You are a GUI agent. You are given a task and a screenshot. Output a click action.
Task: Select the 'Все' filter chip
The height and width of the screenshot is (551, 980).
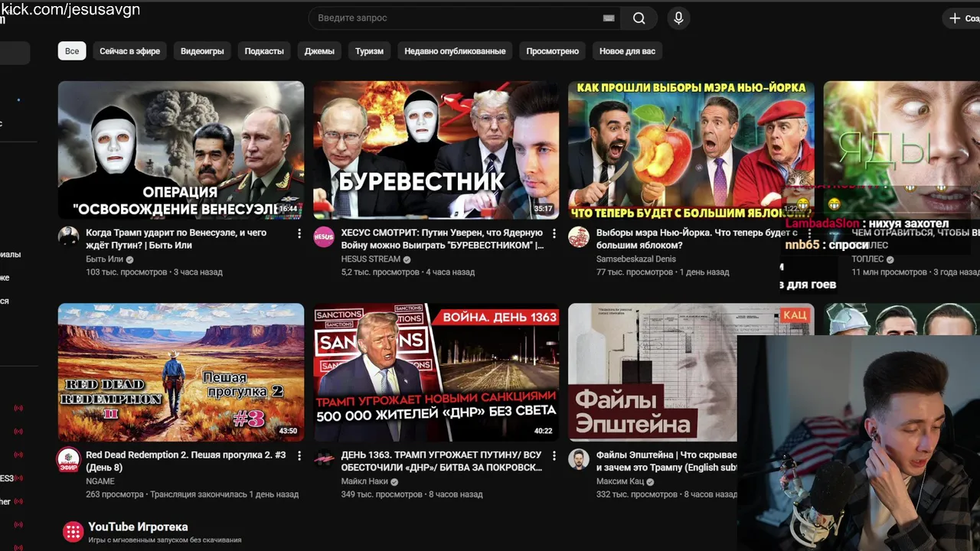point(72,51)
